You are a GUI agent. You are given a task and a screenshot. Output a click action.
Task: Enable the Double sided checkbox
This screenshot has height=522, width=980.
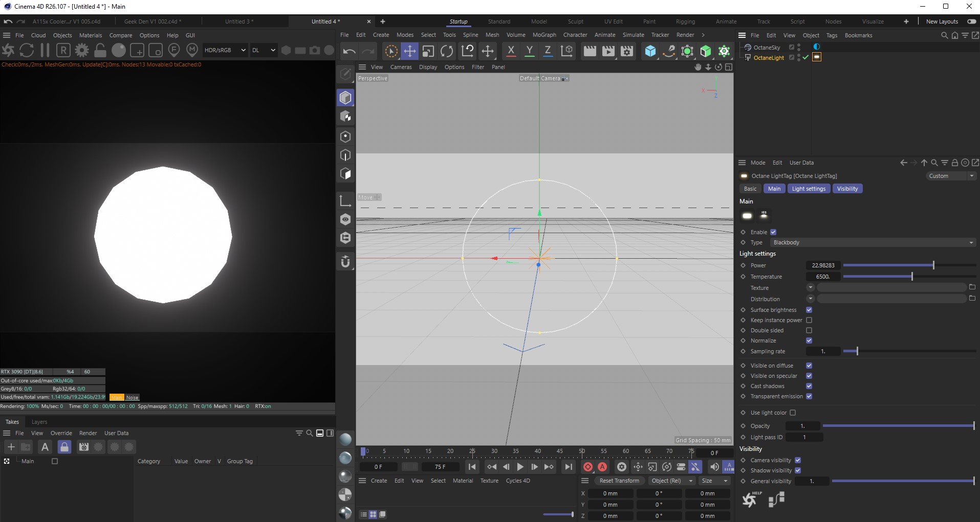click(809, 330)
